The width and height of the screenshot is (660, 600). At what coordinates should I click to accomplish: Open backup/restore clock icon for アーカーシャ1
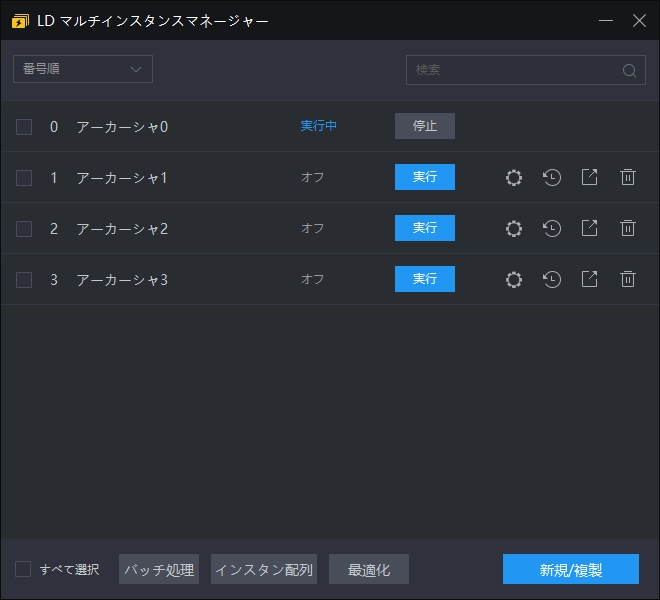click(x=552, y=177)
